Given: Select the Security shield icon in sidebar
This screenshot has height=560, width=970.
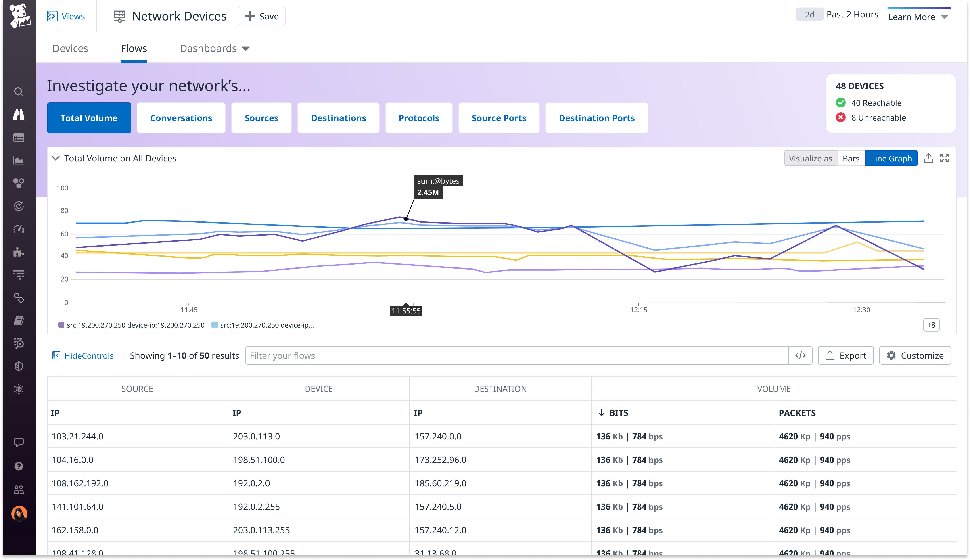Looking at the screenshot, I should [x=19, y=365].
